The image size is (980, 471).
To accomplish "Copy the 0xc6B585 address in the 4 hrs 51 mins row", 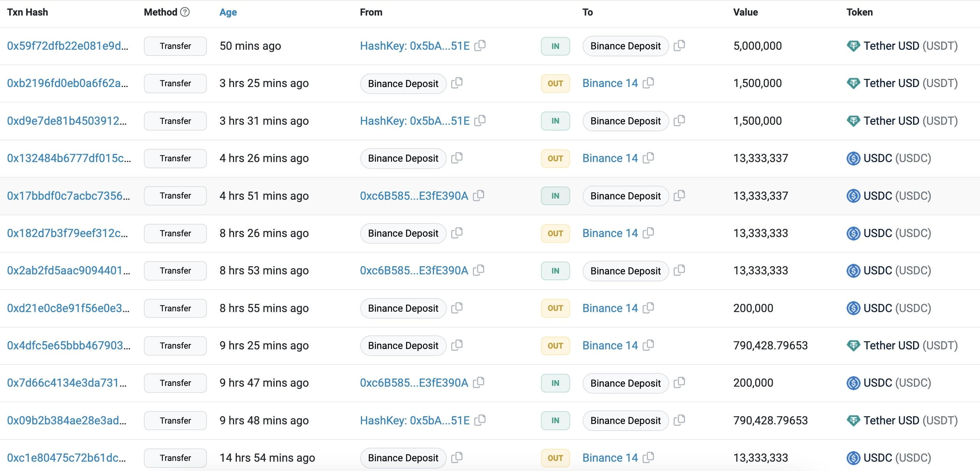I will click(x=479, y=195).
